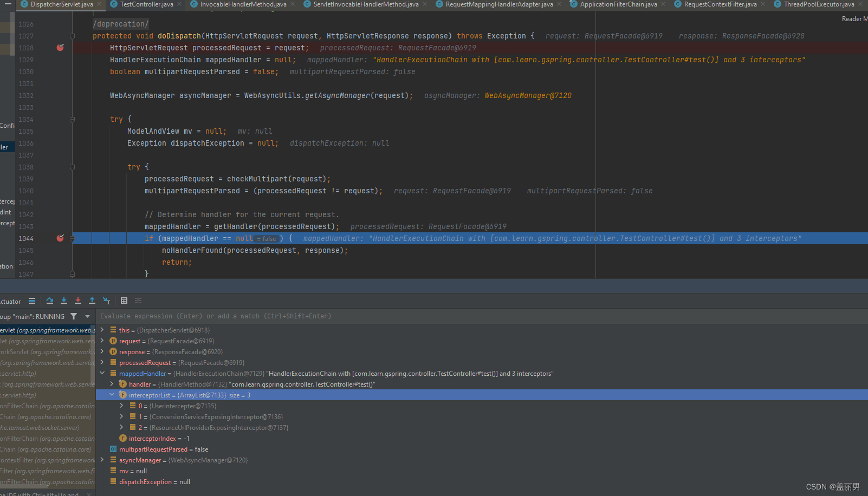Open the Evaluate Expression calculator icon

click(x=124, y=301)
